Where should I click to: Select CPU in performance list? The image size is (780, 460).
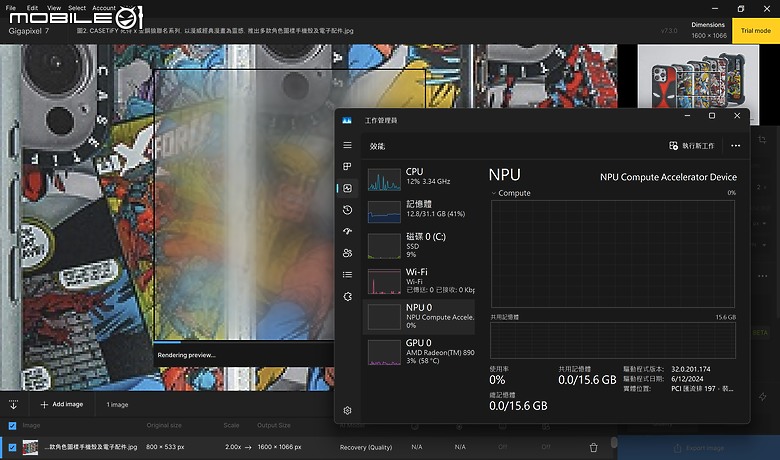419,179
